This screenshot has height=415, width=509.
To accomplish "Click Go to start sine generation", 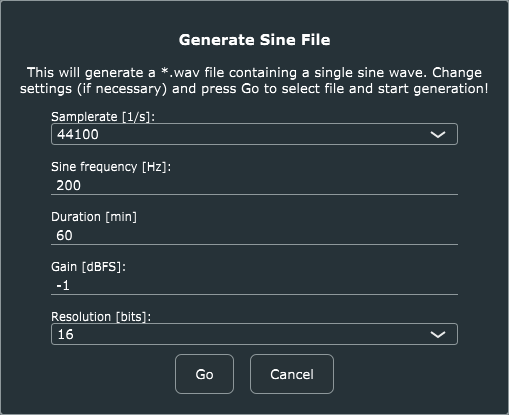I will 204,374.
